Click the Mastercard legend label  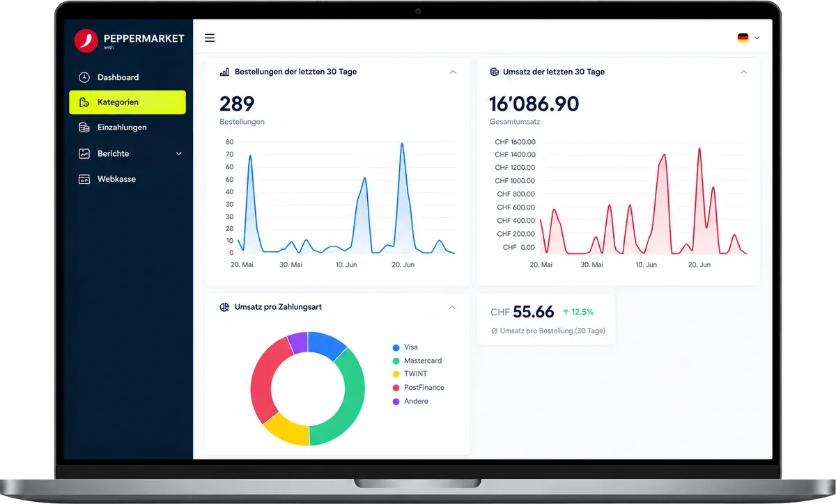click(423, 361)
